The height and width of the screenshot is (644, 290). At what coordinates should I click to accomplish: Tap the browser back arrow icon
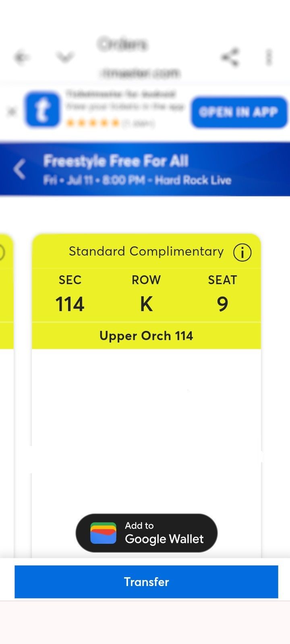pos(22,58)
